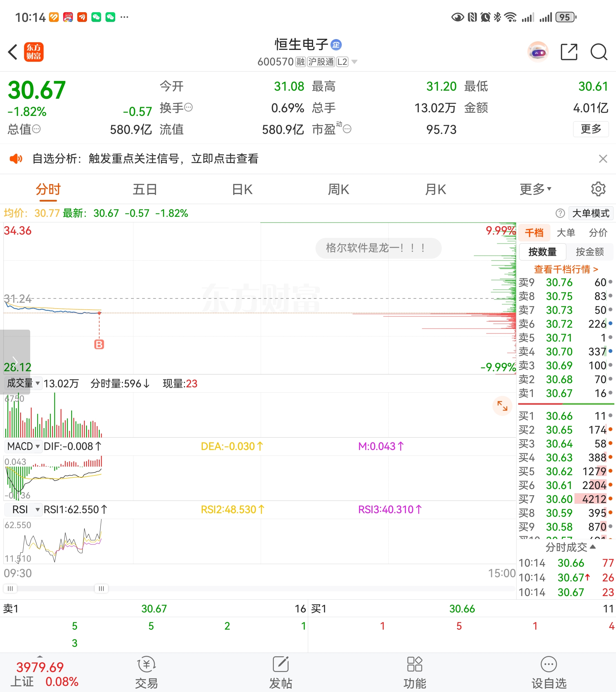This screenshot has width=616, height=692.
Task: Open RSI indicator dropdown
Action: pyautogui.click(x=23, y=509)
